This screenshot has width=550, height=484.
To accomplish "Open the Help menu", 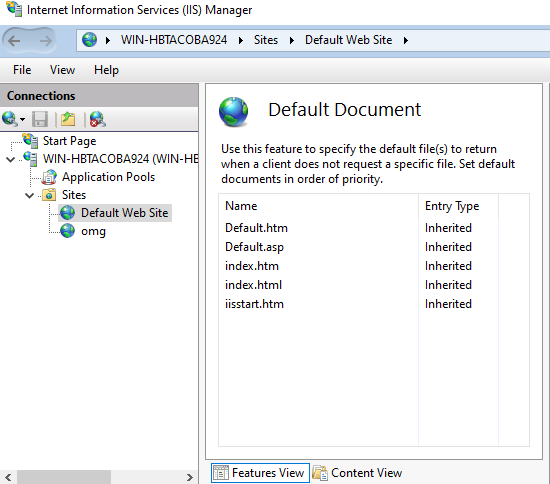I will coord(106,70).
